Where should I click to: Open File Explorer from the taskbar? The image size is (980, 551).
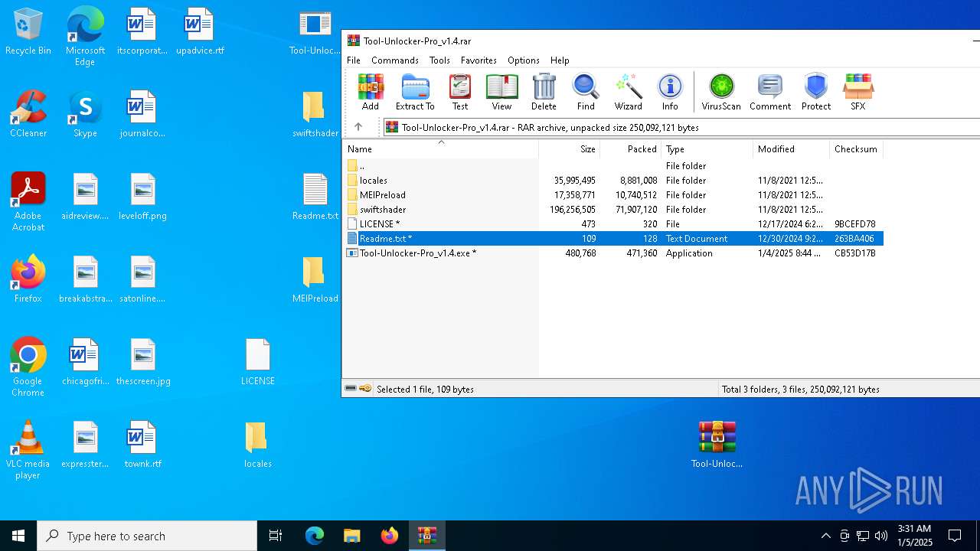(351, 536)
